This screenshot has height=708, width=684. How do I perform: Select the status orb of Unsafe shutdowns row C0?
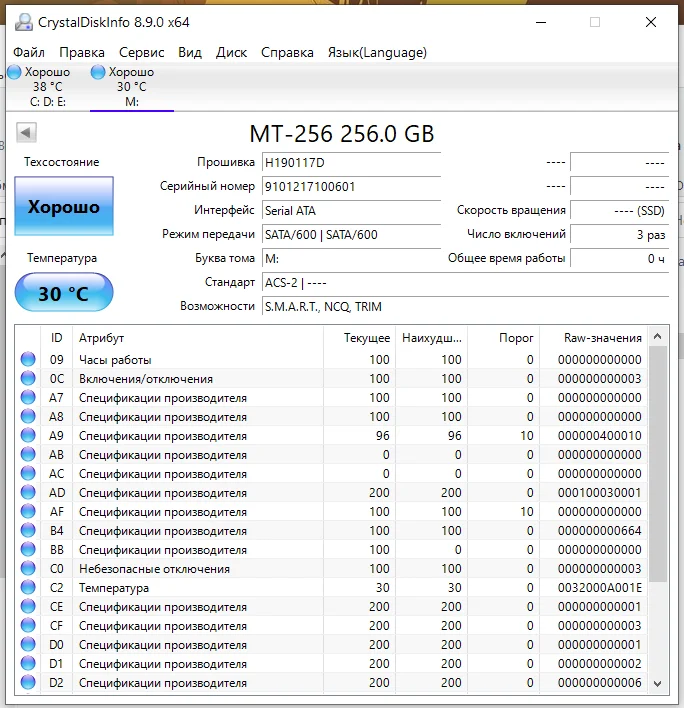pos(28,569)
